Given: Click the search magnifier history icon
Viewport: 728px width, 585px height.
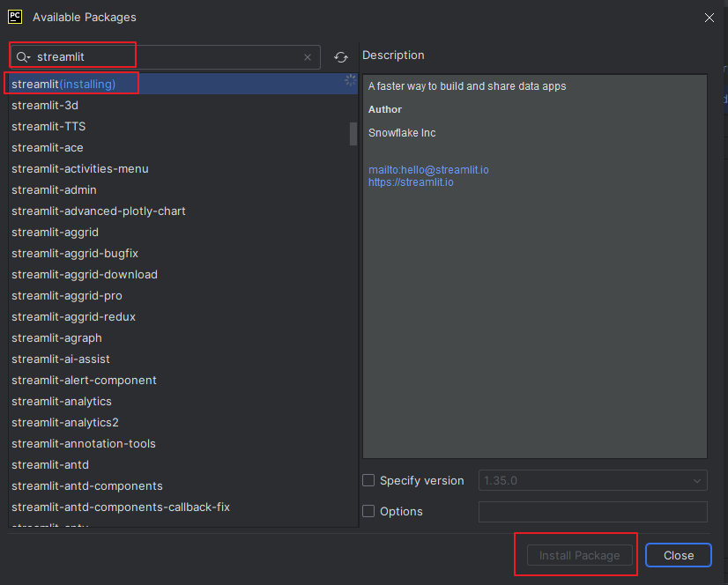Looking at the screenshot, I should pyautogui.click(x=23, y=57).
